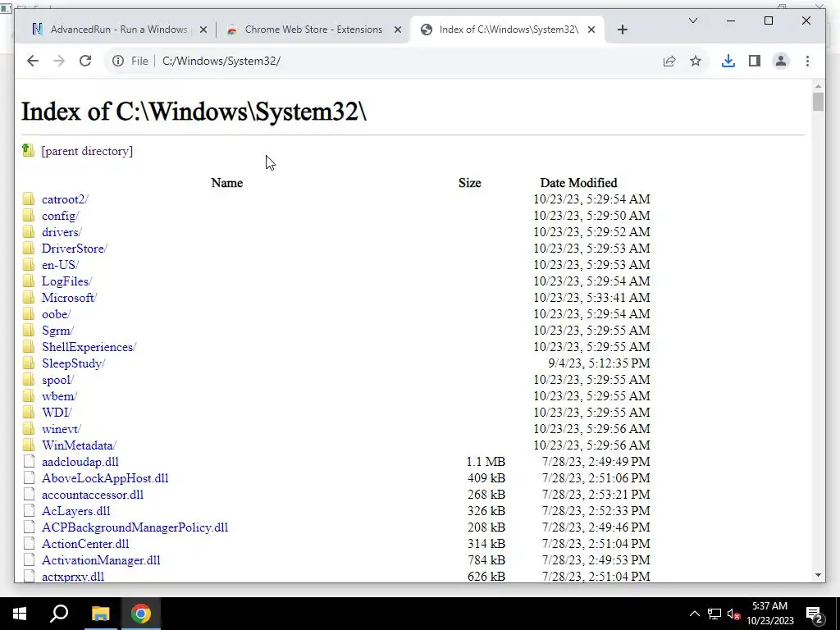Open the catroot2/ folder link
The height and width of the screenshot is (630, 840).
tap(65, 199)
